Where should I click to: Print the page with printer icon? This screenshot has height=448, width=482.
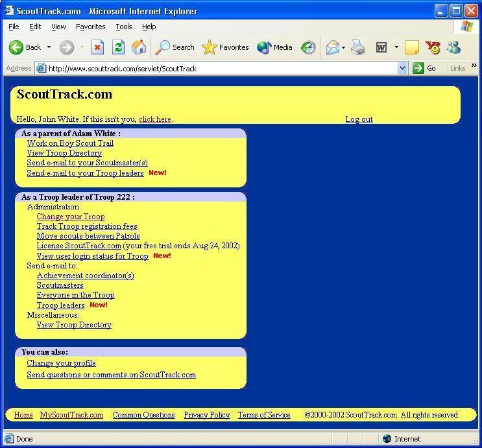click(x=358, y=47)
